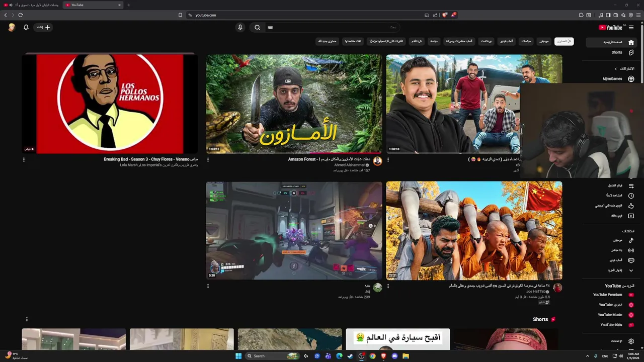Viewport: 644px width, 362px height.
Task: Click the Create video button
Action: [x=43, y=28]
